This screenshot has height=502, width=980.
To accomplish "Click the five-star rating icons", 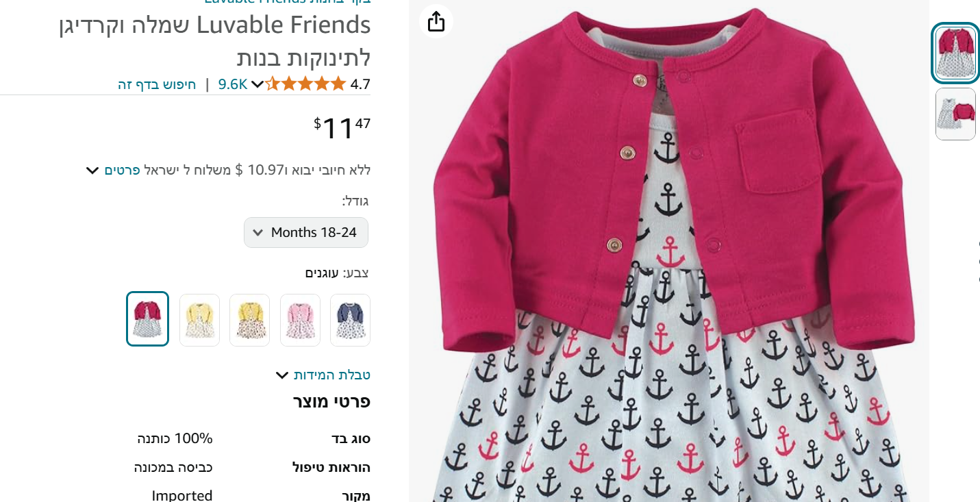I will click(305, 84).
